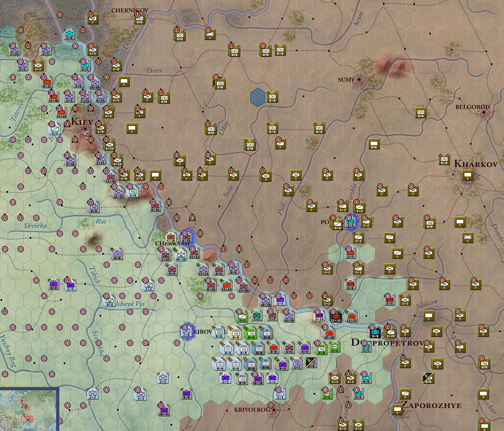504x431 pixels.
Task: Click the Krivoi Rog city label
Action: click(252, 410)
